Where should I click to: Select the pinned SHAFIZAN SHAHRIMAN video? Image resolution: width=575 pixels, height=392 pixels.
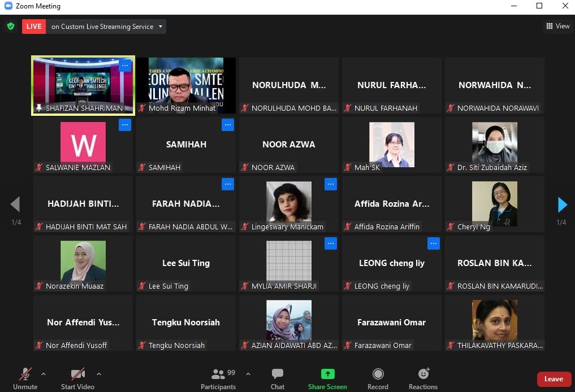coord(83,85)
